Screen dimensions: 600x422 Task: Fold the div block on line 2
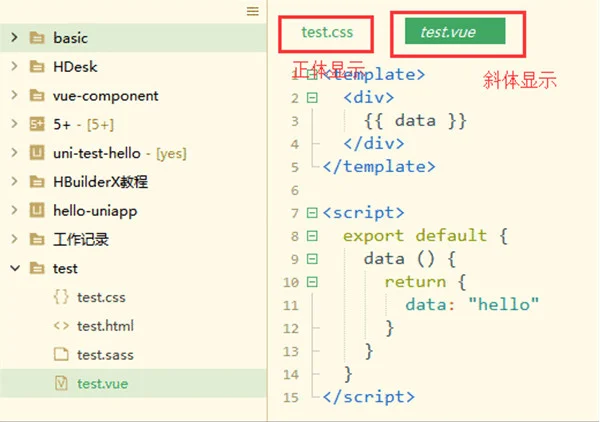[x=312, y=98]
